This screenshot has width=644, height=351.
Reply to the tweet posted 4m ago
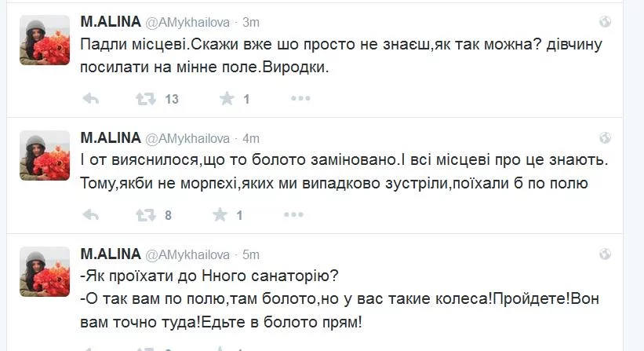[90, 214]
